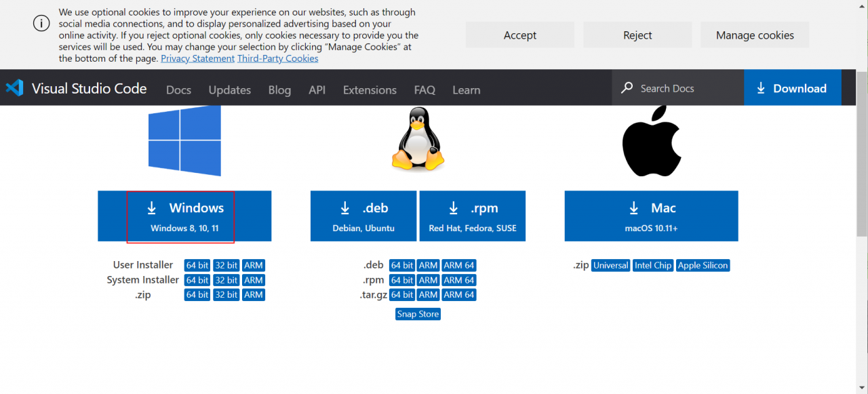Click the "System Installer" row label
Viewport: 868px width, 394px height.
pyautogui.click(x=143, y=279)
